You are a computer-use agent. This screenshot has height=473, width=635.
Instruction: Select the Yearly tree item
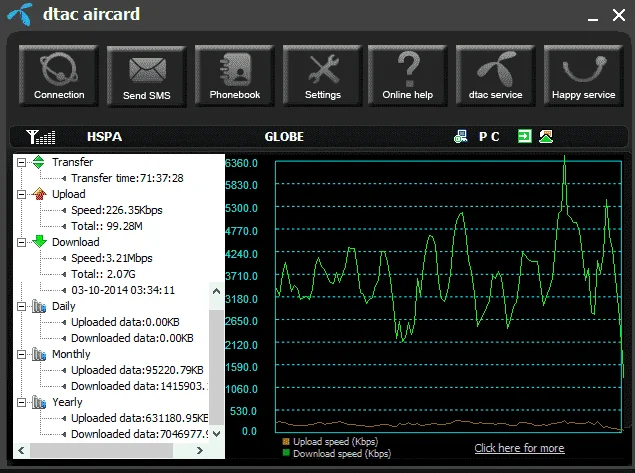click(67, 402)
